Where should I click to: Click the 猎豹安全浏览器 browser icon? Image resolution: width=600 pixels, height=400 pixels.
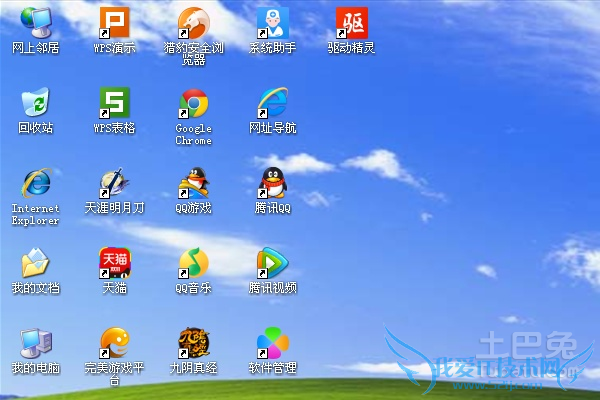point(193,22)
